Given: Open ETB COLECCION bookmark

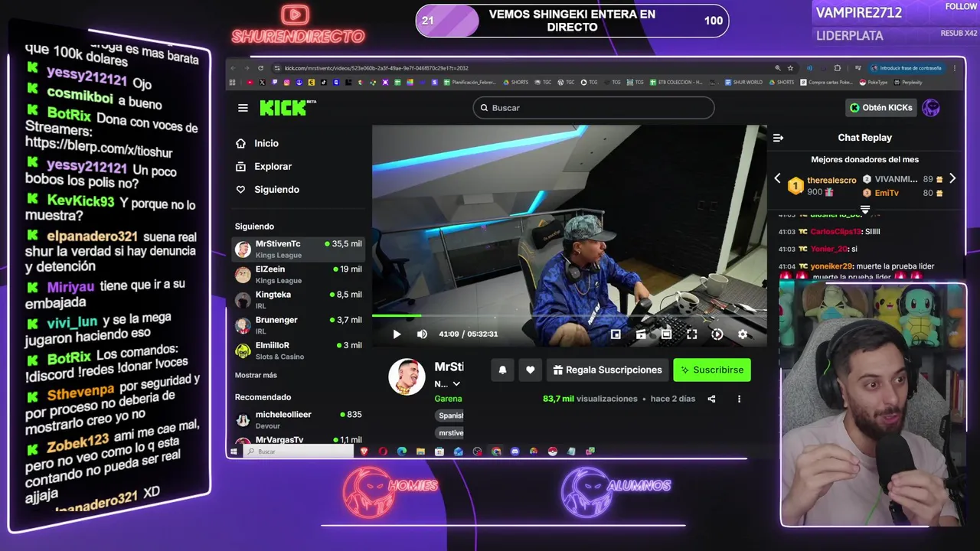Looking at the screenshot, I should (675, 82).
